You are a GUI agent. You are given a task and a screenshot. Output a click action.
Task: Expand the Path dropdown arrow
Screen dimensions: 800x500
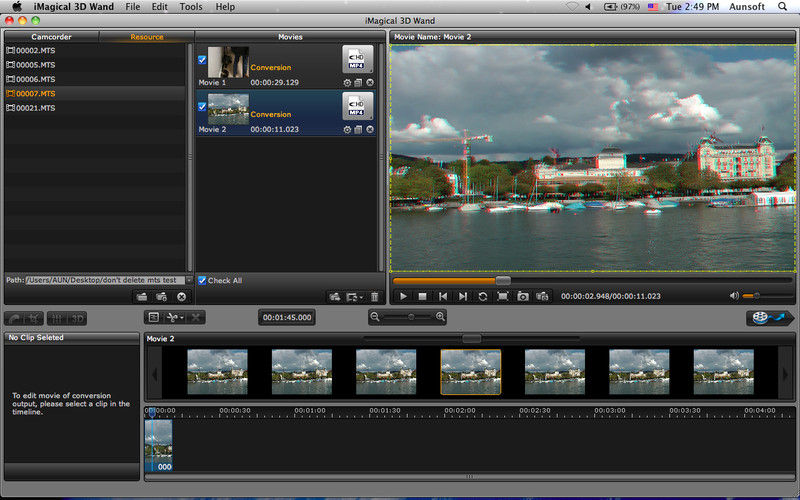pos(189,280)
